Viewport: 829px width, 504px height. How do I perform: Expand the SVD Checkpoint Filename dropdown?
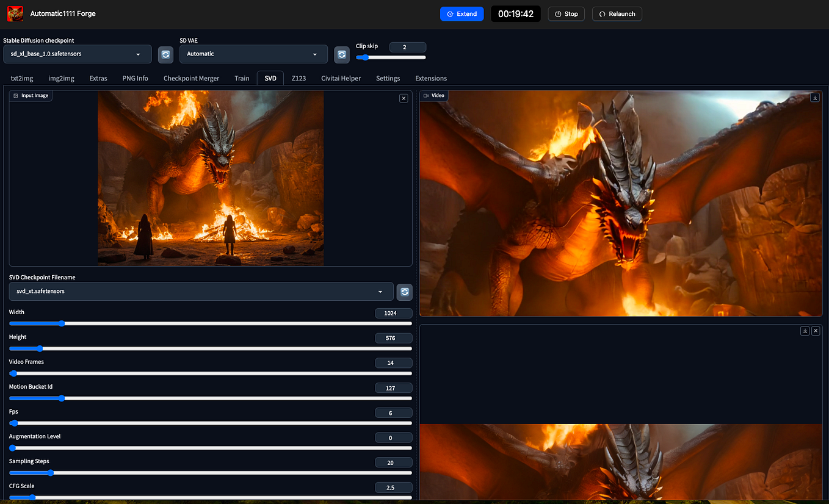point(200,292)
